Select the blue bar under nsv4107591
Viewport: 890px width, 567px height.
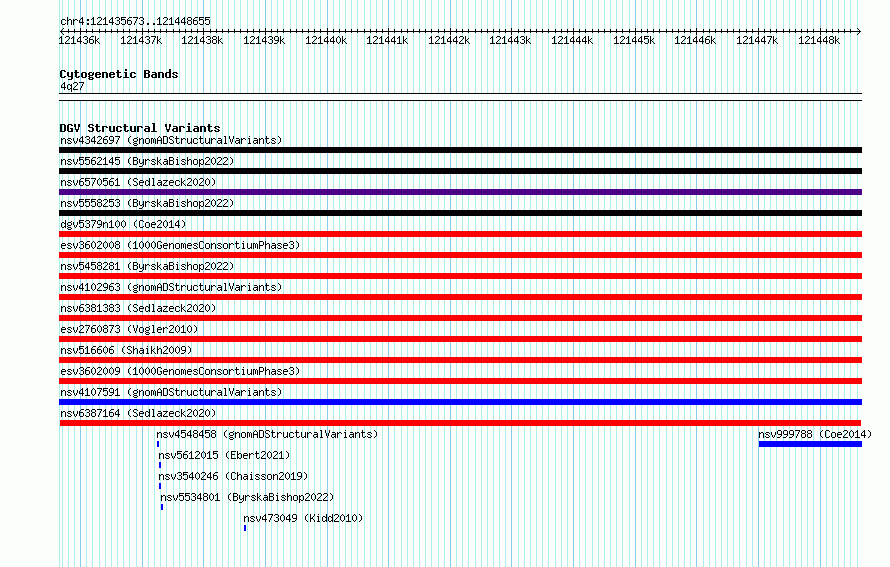(460, 402)
